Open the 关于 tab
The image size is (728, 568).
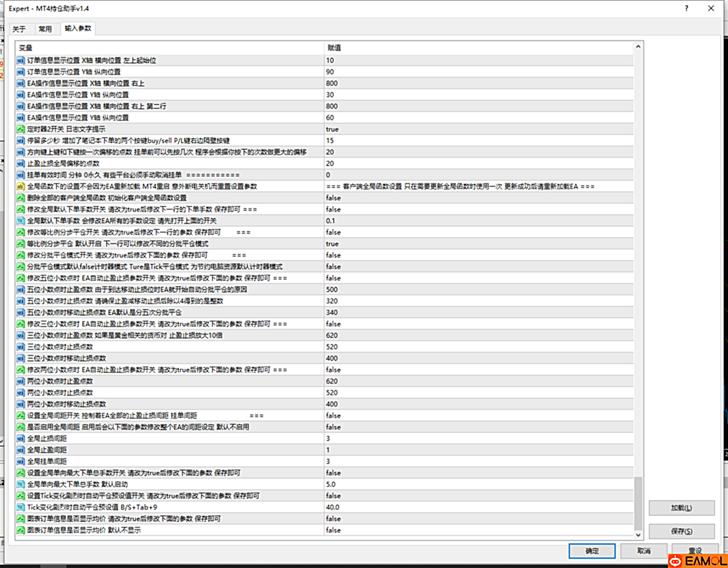[x=19, y=29]
